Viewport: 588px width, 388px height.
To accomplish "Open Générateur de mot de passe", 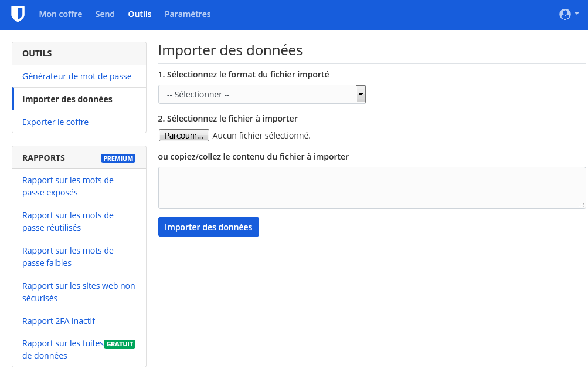I will pos(77,76).
